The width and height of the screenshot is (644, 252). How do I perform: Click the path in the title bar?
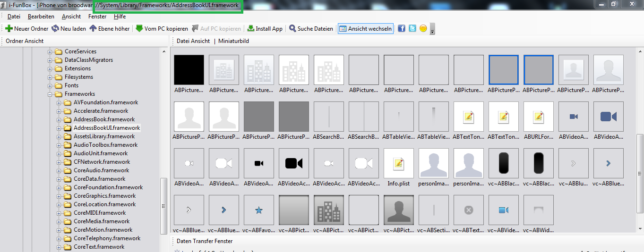point(167,5)
